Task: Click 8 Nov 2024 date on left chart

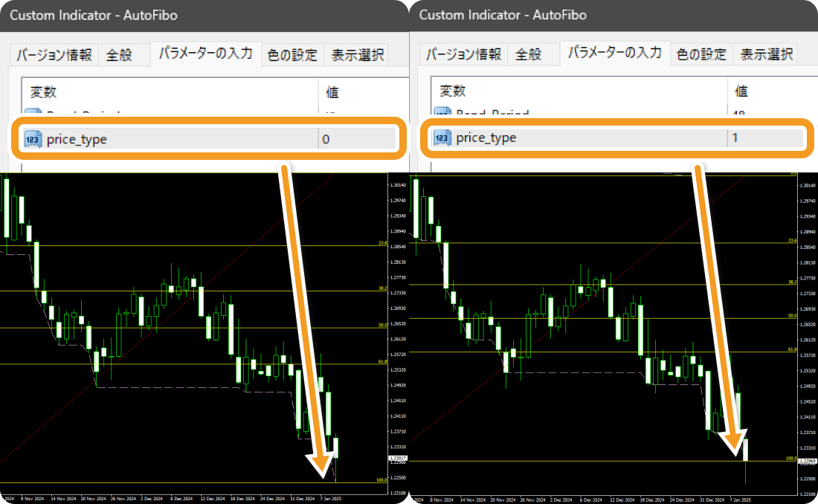Action: click(x=32, y=499)
